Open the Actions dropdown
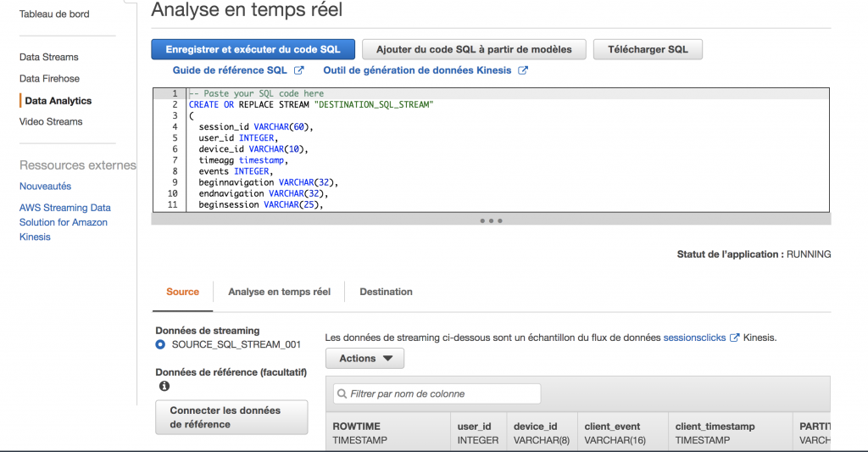The image size is (868, 452). [364, 359]
